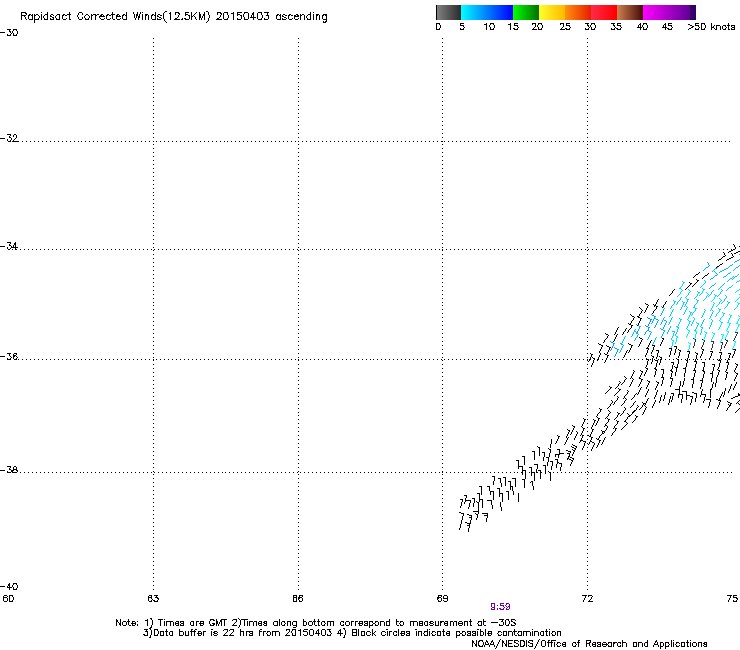Click the NOAA/NESDIS credit line

(x=589, y=644)
